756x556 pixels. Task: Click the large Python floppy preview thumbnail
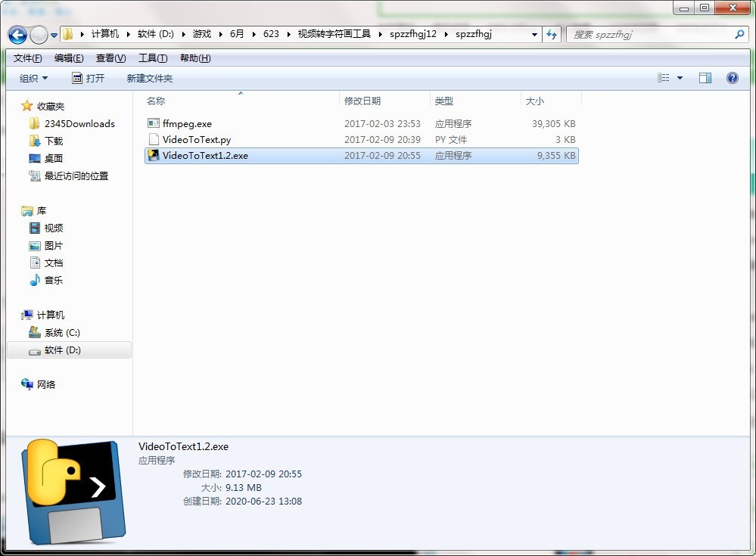[x=73, y=492]
